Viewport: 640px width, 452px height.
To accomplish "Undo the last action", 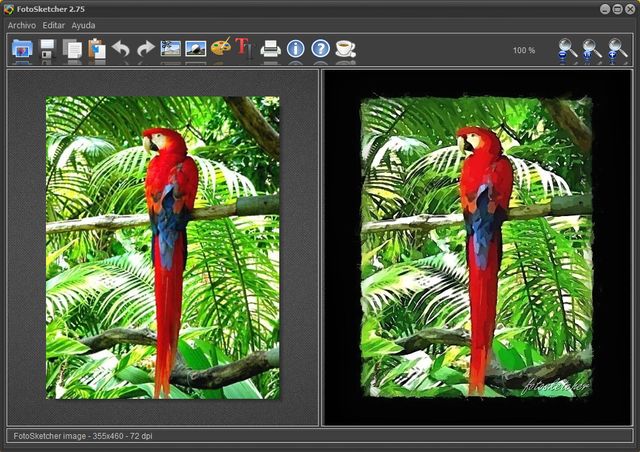I will (121, 48).
